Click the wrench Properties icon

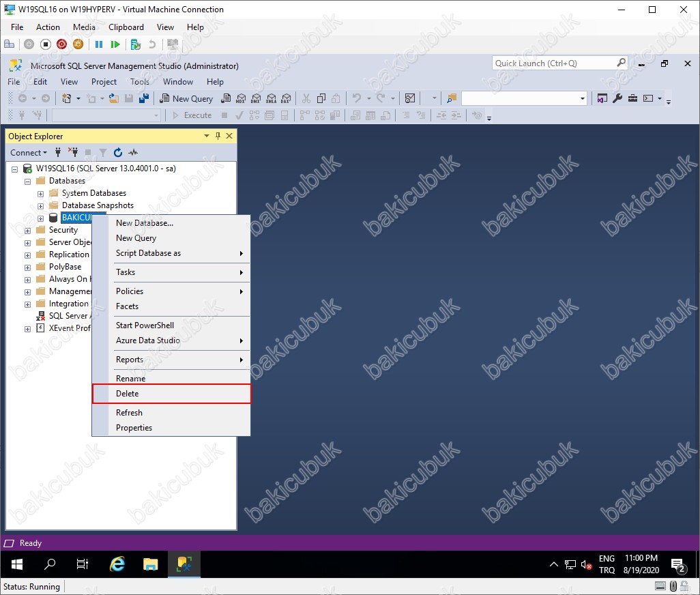coord(617,98)
